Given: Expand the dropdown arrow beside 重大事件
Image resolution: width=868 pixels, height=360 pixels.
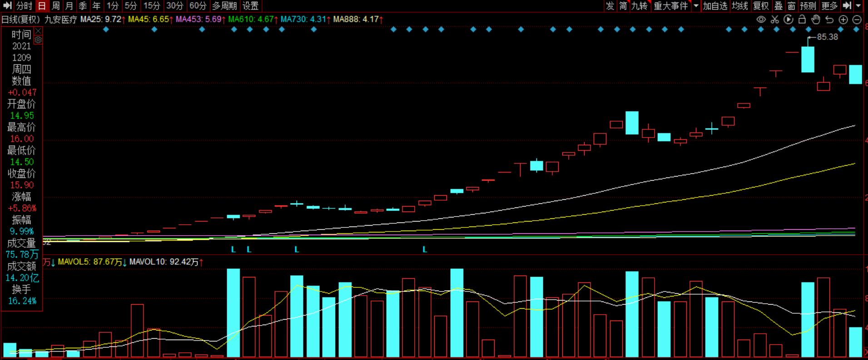Looking at the screenshot, I should point(696,6).
